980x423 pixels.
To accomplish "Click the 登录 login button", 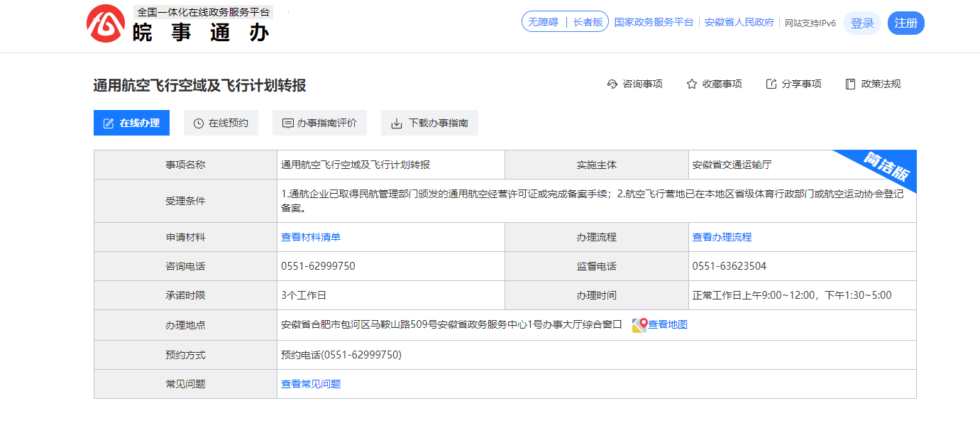I will (862, 23).
